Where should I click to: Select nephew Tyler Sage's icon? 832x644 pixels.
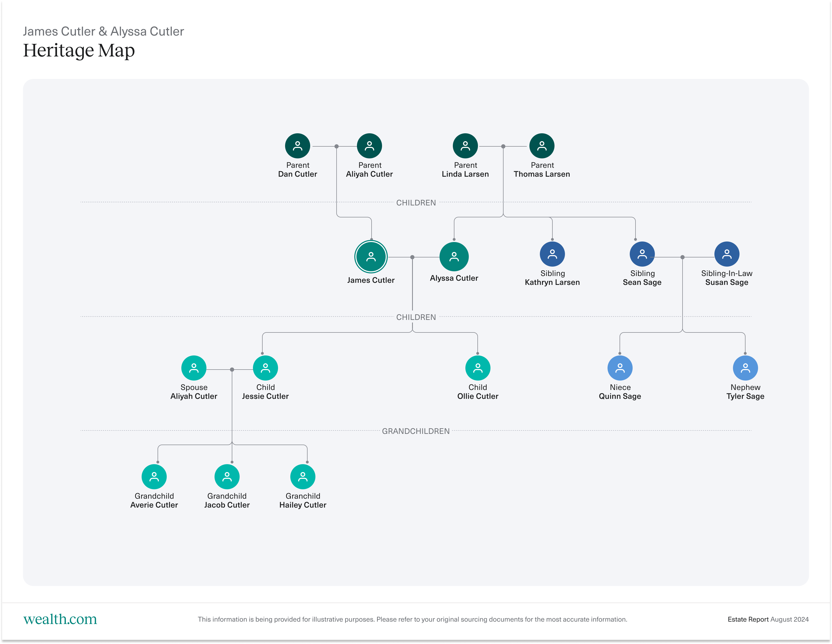(745, 368)
